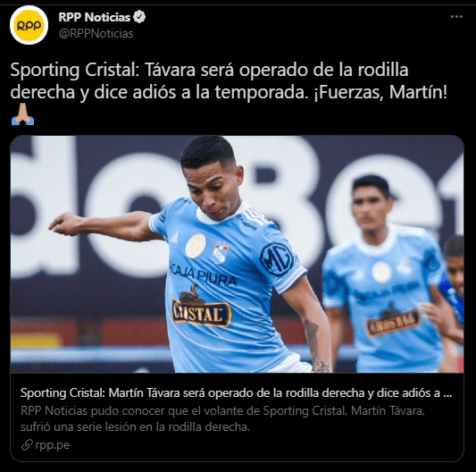
Task: Click the Sporting Cristal crest on jersey
Action: tap(221, 252)
